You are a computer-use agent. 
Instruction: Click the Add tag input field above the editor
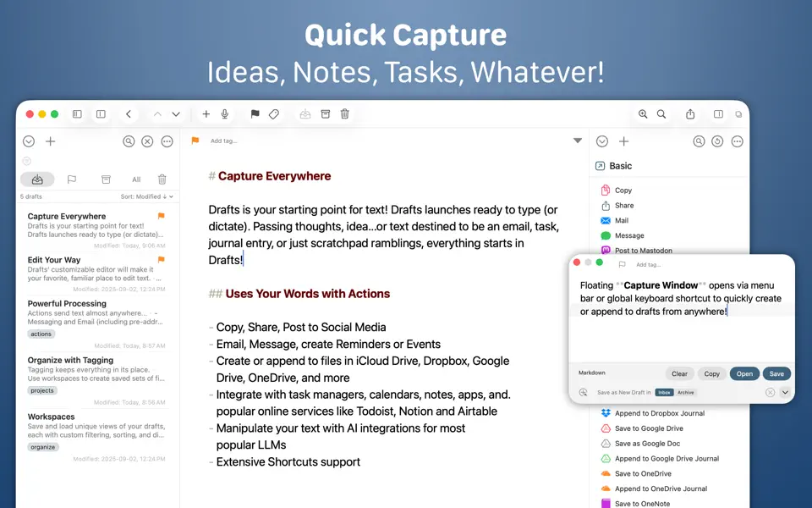[224, 141]
